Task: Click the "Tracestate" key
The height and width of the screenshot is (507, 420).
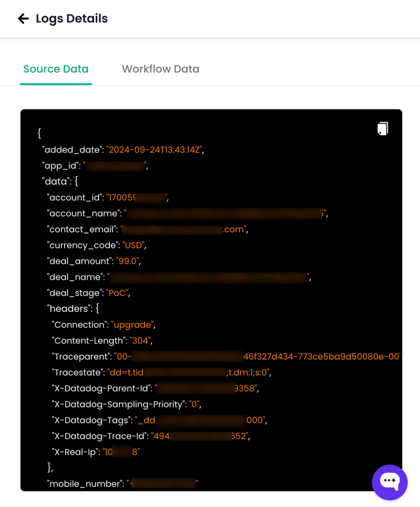Action: (79, 372)
